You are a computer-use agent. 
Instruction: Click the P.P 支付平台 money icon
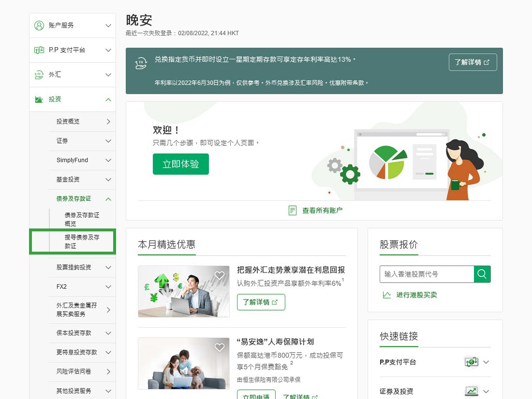(x=39, y=50)
